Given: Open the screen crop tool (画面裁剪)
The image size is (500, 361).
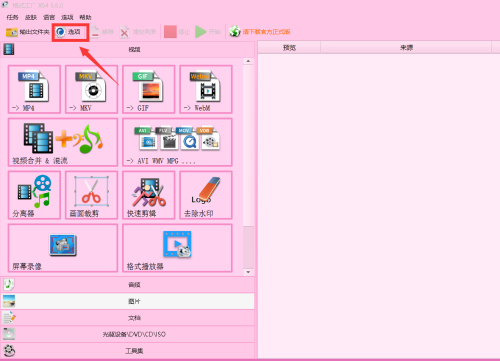Looking at the screenshot, I should (92, 195).
